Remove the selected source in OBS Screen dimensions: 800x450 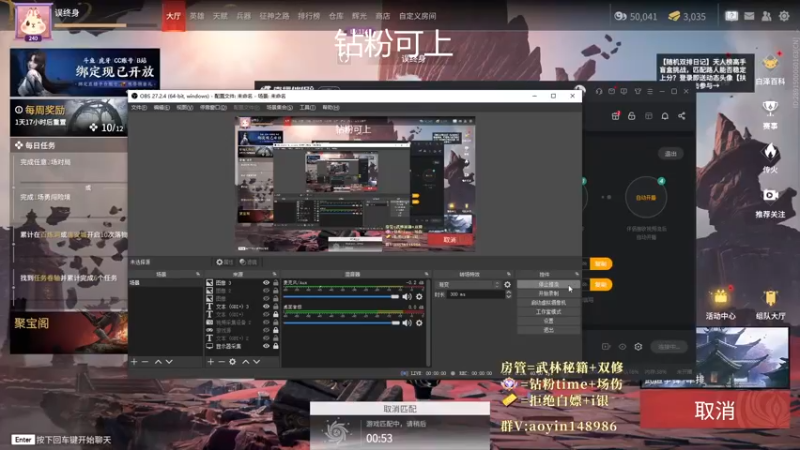pyautogui.click(x=221, y=362)
